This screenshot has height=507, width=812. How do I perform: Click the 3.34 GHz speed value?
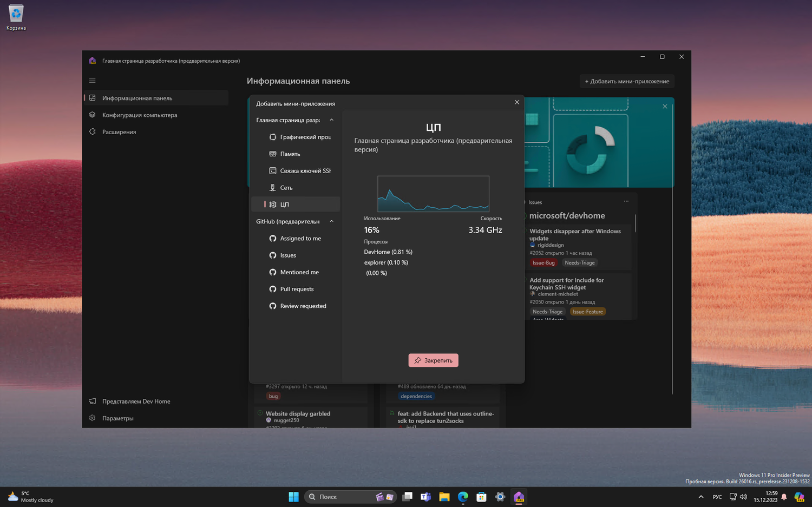coord(485,230)
